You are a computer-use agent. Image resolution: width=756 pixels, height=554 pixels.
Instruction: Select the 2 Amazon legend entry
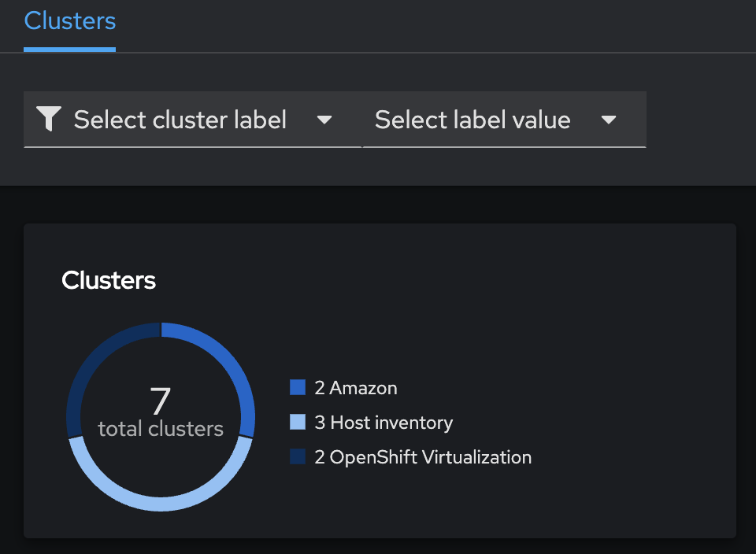pyautogui.click(x=355, y=387)
